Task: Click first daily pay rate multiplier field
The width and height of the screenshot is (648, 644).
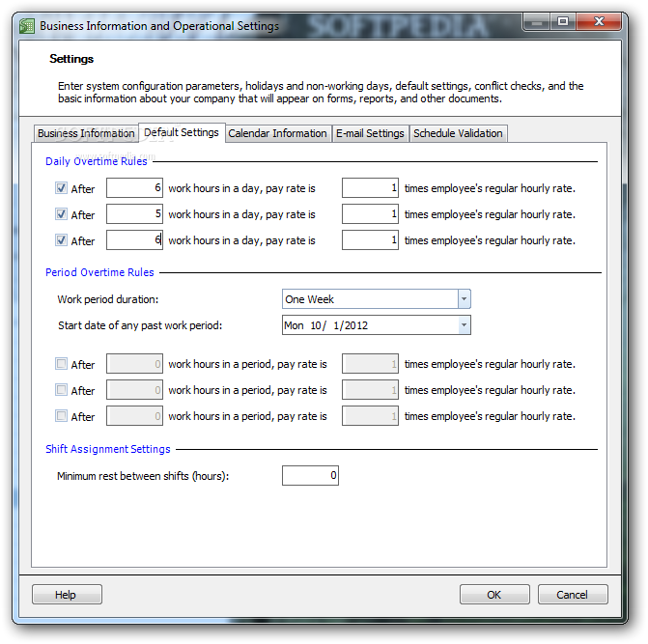Action: click(370, 188)
